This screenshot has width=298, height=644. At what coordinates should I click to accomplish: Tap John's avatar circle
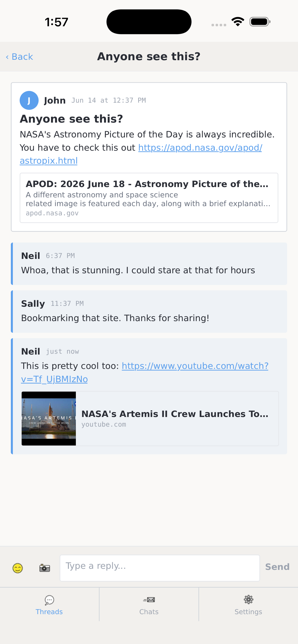(x=29, y=100)
